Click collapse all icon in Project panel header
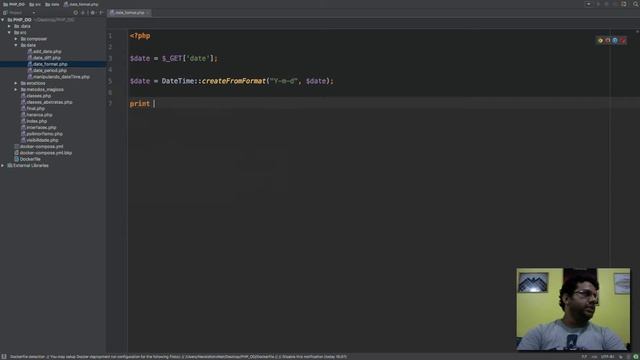Image resolution: width=640 pixels, height=360 pixels. tap(83, 13)
